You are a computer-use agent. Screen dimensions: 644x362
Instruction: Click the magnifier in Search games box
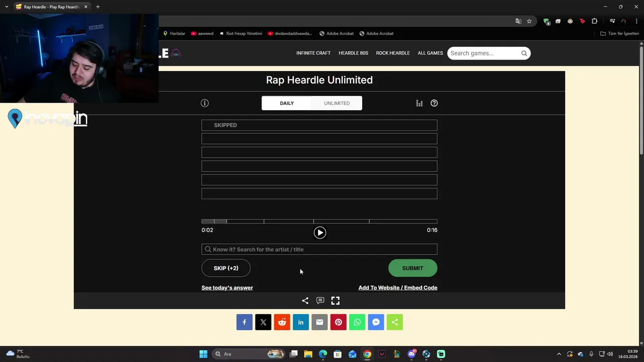(x=524, y=53)
